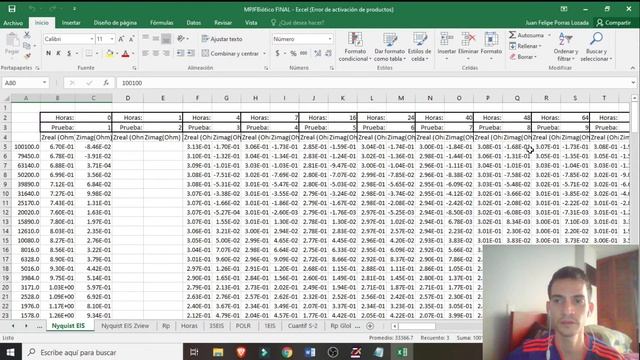Switch to the Diseño de página tab
This screenshot has height=360, width=640.
click(x=115, y=23)
